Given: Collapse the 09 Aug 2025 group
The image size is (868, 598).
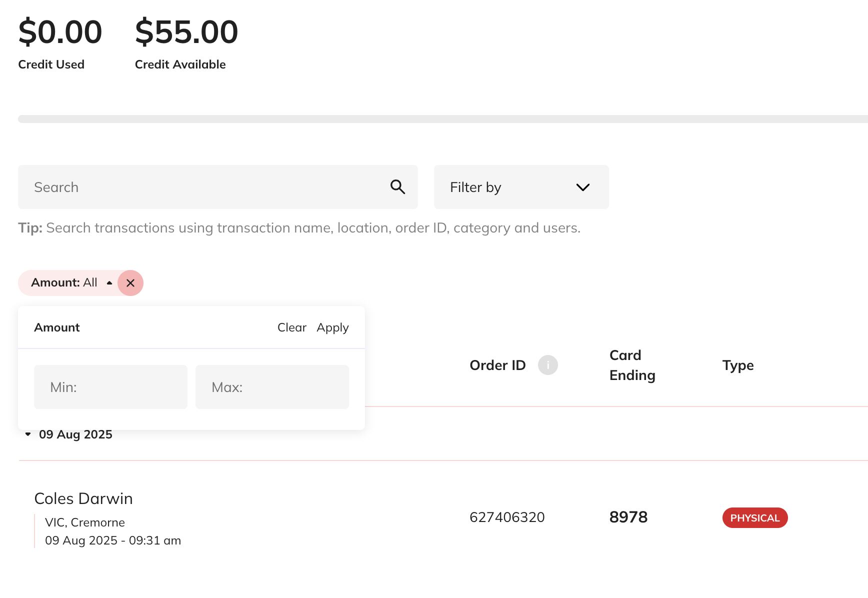Looking at the screenshot, I should tap(28, 434).
